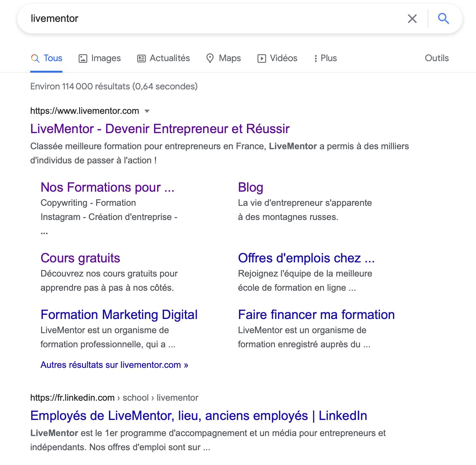Click the colored magnifier icon beside Tous
Viewport: 476px width, 465px height.
35,58
